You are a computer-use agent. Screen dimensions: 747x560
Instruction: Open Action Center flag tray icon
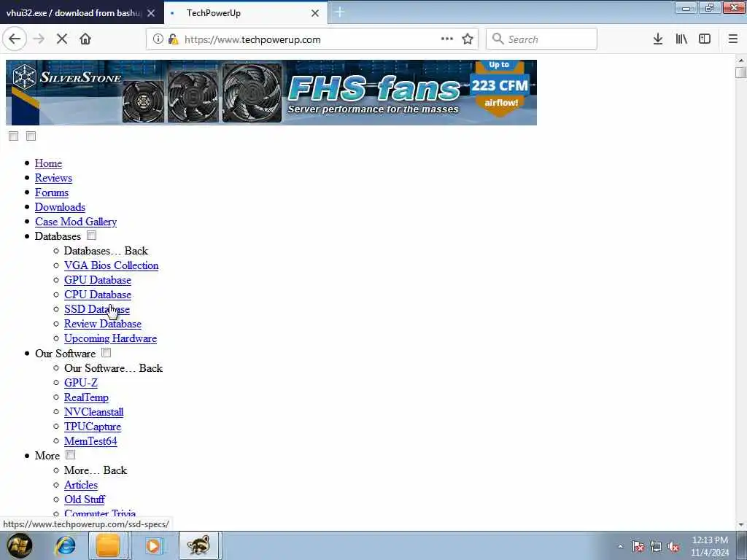coord(638,547)
